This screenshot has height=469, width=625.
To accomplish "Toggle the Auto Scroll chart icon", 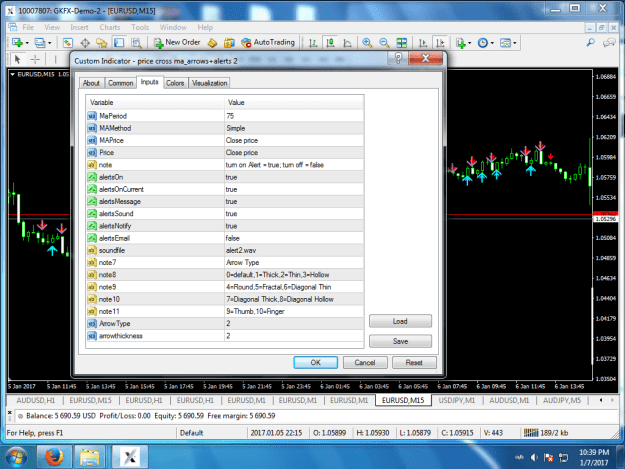I will [423, 43].
